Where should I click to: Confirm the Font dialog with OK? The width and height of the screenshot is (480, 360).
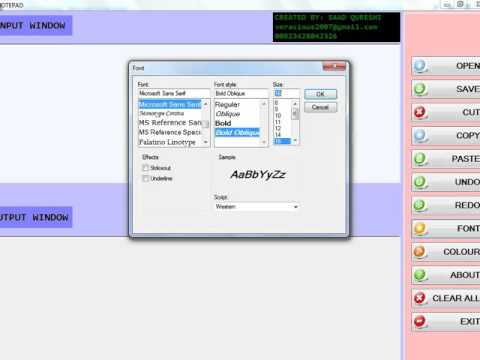coord(320,94)
